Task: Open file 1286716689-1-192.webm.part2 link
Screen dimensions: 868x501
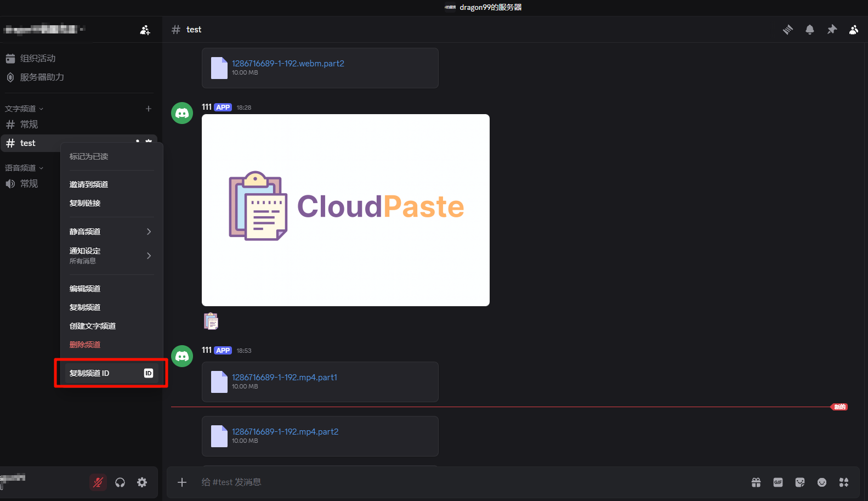Action: point(288,64)
